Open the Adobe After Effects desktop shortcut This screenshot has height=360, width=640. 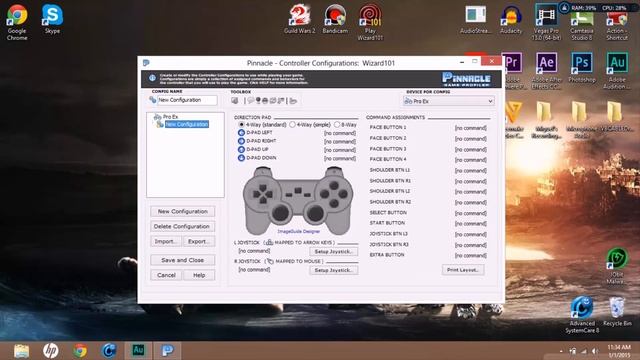[546, 71]
